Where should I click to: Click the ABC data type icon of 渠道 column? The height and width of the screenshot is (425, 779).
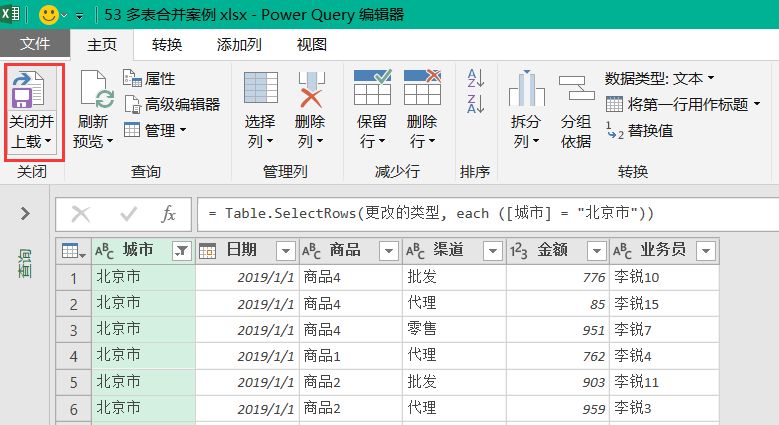(x=416, y=251)
